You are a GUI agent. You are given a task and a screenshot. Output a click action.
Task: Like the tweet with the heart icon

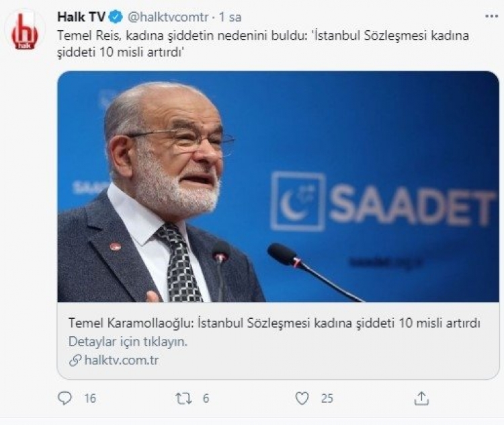[x=302, y=398]
